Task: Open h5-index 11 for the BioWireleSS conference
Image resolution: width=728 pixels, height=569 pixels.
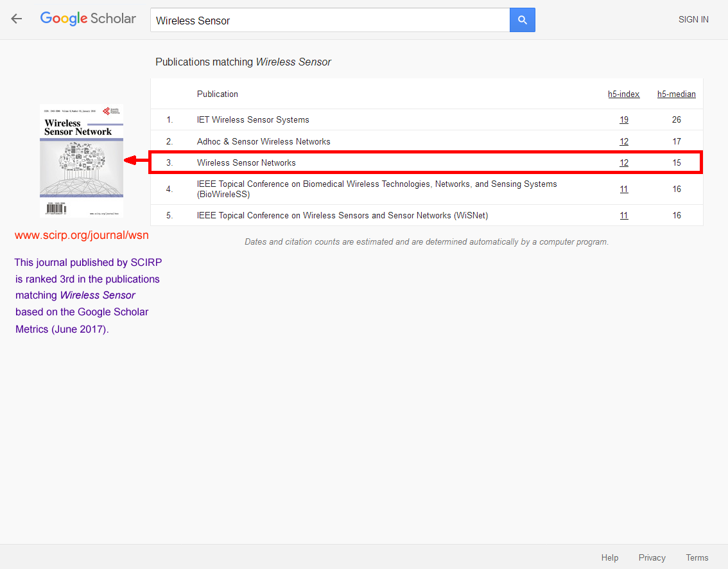Action: point(623,189)
